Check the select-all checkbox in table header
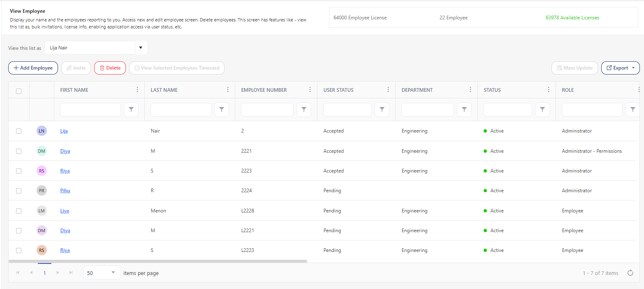This screenshot has height=289, width=644. click(x=19, y=91)
